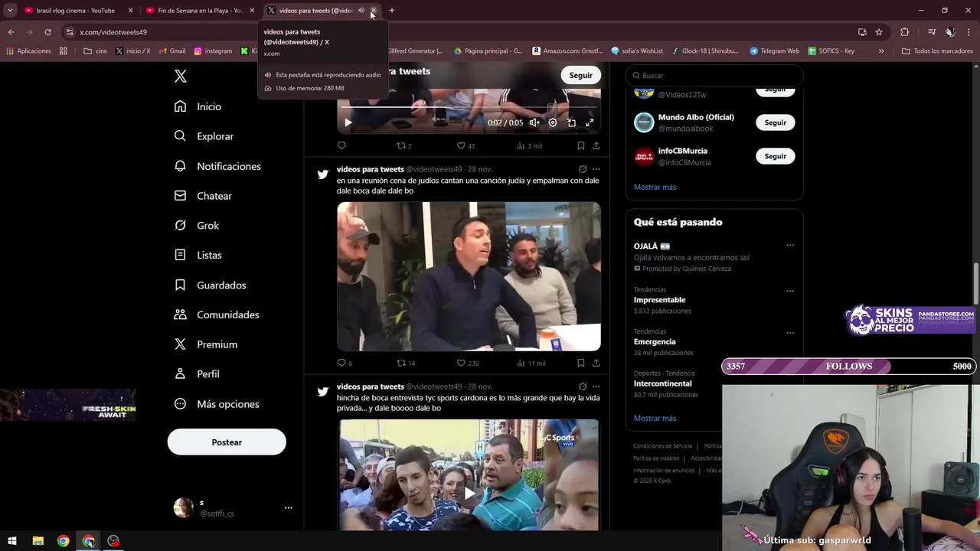Open more options on judíos cena tweet
Image resolution: width=980 pixels, height=551 pixels.
[596, 169]
